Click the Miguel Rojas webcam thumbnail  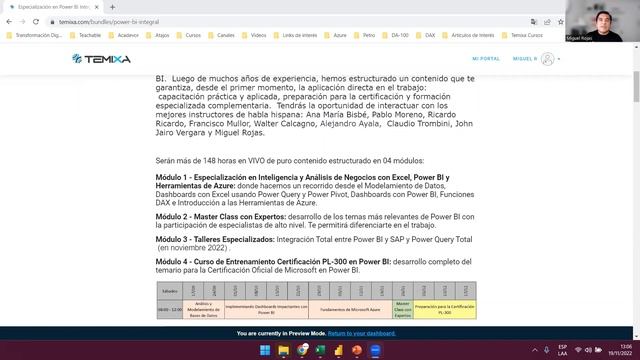coord(602,21)
